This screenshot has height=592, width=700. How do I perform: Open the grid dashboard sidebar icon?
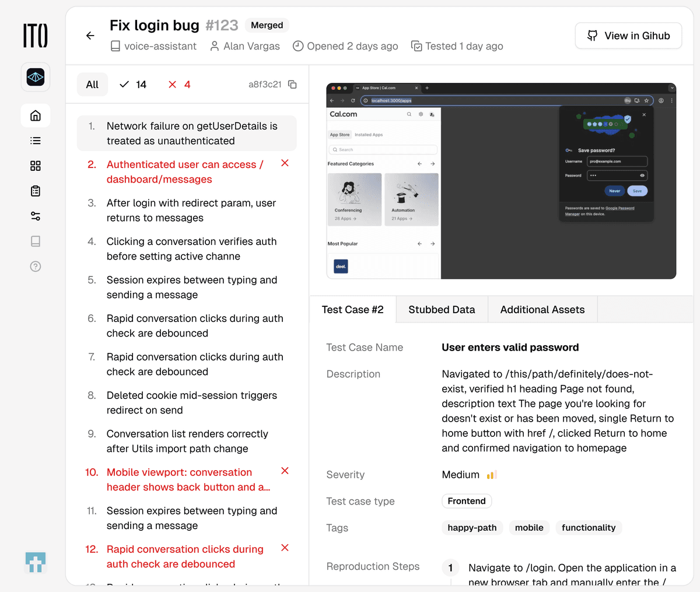click(x=36, y=166)
